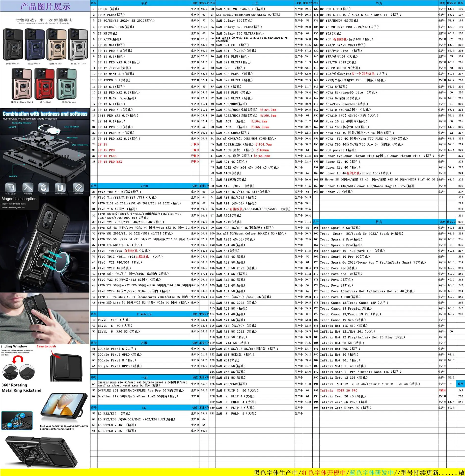This screenshot has height=476, width=465.
Task: Select the 一加 section header
Action: point(144,377)
